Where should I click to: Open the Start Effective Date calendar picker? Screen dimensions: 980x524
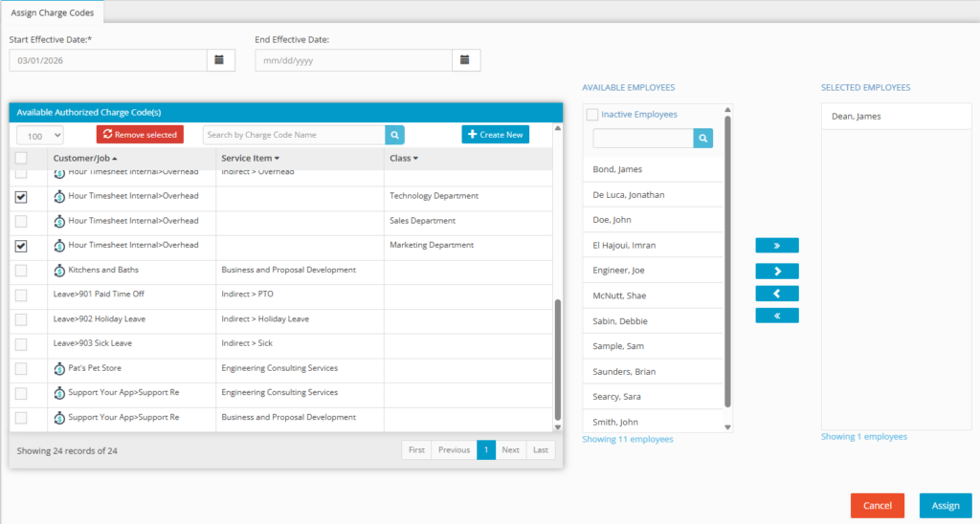(220, 60)
